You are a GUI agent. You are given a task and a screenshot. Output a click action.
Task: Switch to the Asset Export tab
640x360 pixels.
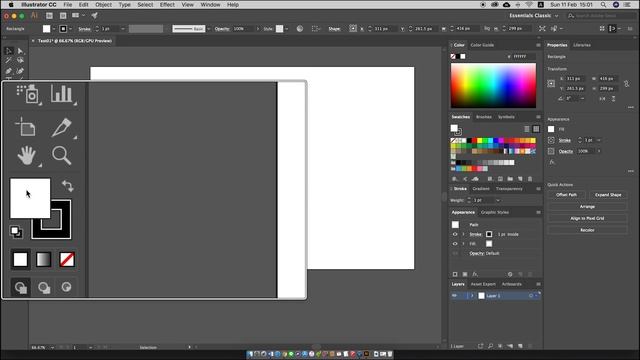coord(483,284)
